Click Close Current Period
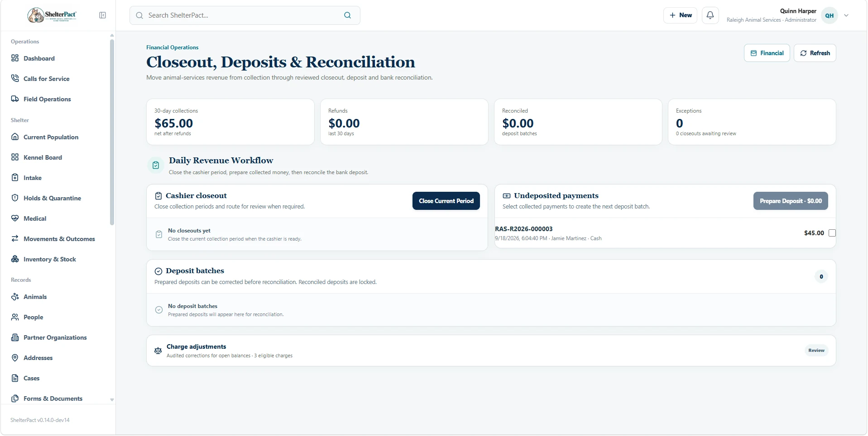Screen dimensions: 868x436 click(x=446, y=201)
